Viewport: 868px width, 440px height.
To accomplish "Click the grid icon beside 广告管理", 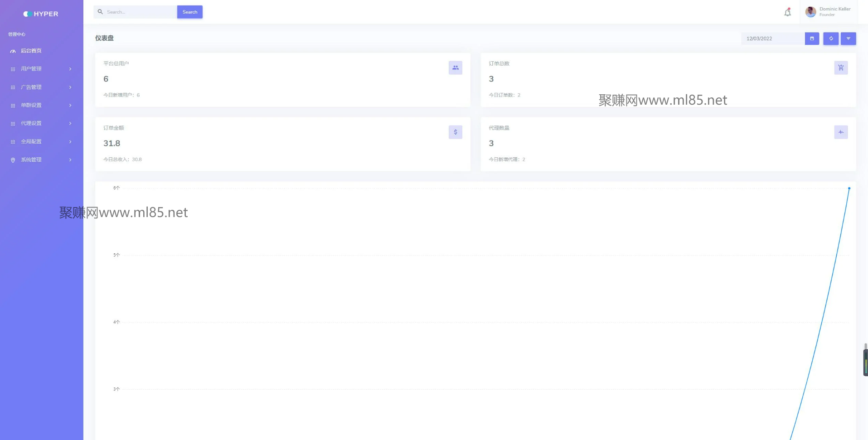I will coord(13,87).
